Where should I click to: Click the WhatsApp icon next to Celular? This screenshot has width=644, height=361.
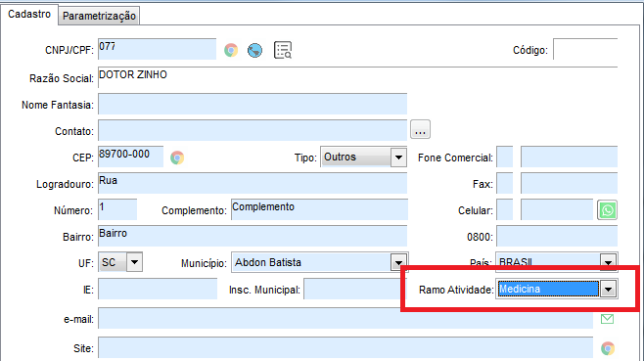[x=607, y=210]
